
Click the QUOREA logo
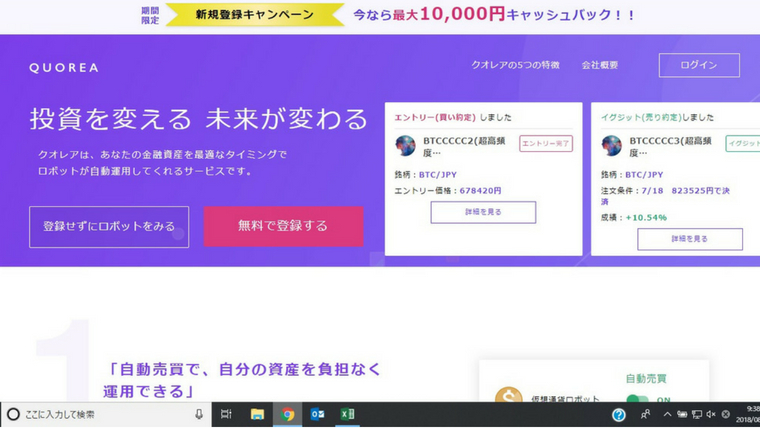[64, 68]
